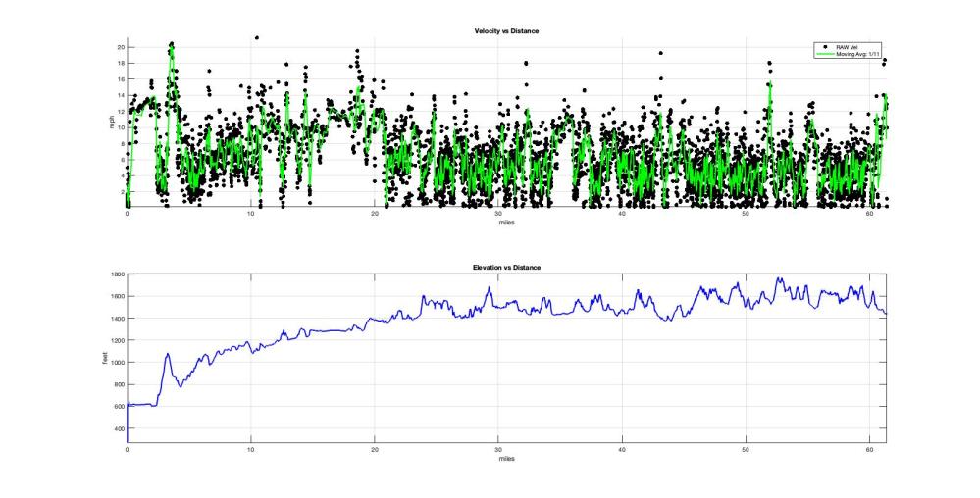The width and height of the screenshot is (980, 498).
Task: Click the black dot marker in legend
Action: pyautogui.click(x=828, y=46)
